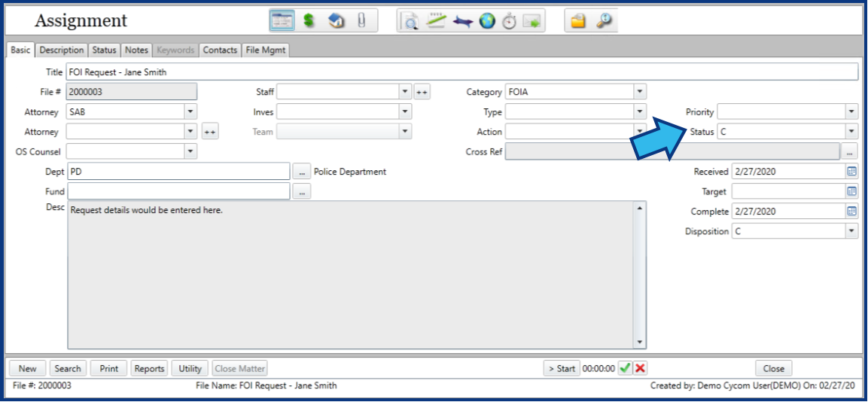This screenshot has height=402, width=868.
Task: Click the green checkmark timer icon
Action: point(625,368)
